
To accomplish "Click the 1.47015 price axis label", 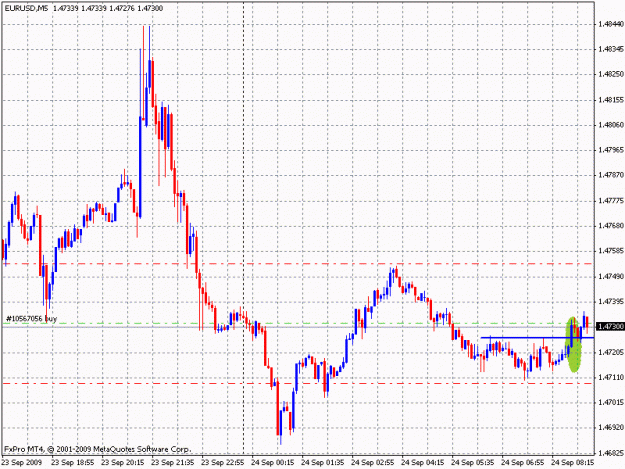I will tap(611, 402).
